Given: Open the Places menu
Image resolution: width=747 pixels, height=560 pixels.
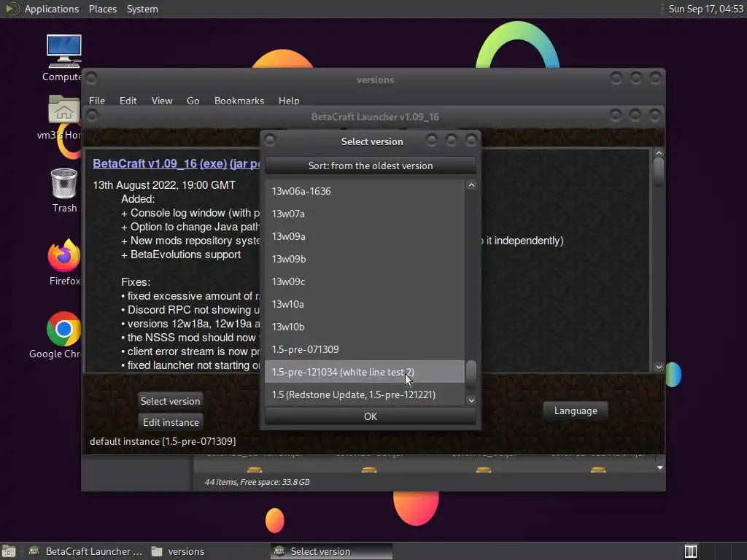Looking at the screenshot, I should pos(102,9).
